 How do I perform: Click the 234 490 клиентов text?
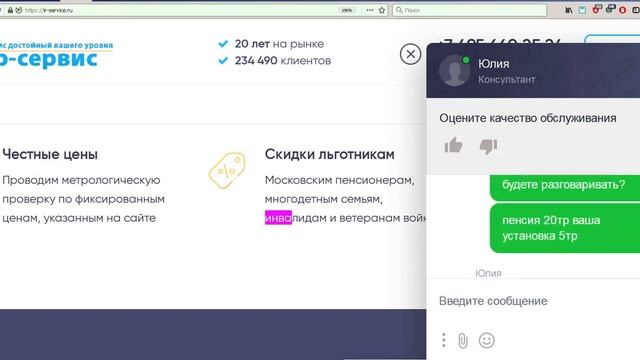282,61
